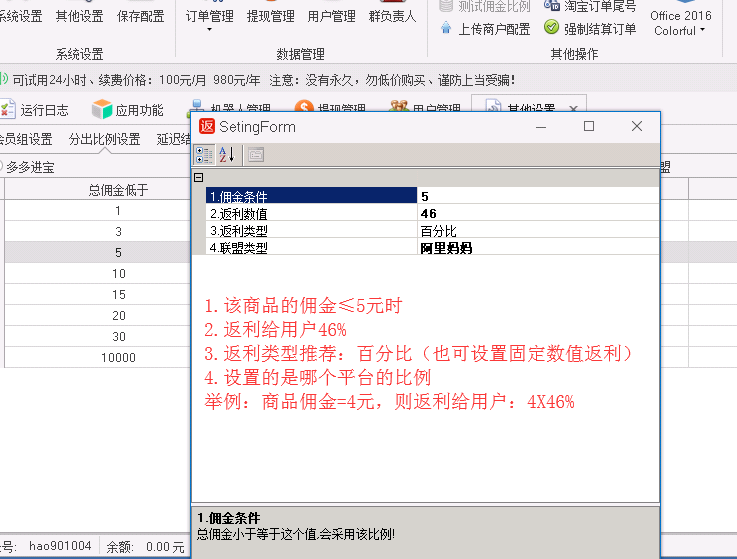The image size is (737, 559).
Task: Click the 提现管理 ribbon button
Action: pyautogui.click(x=271, y=16)
